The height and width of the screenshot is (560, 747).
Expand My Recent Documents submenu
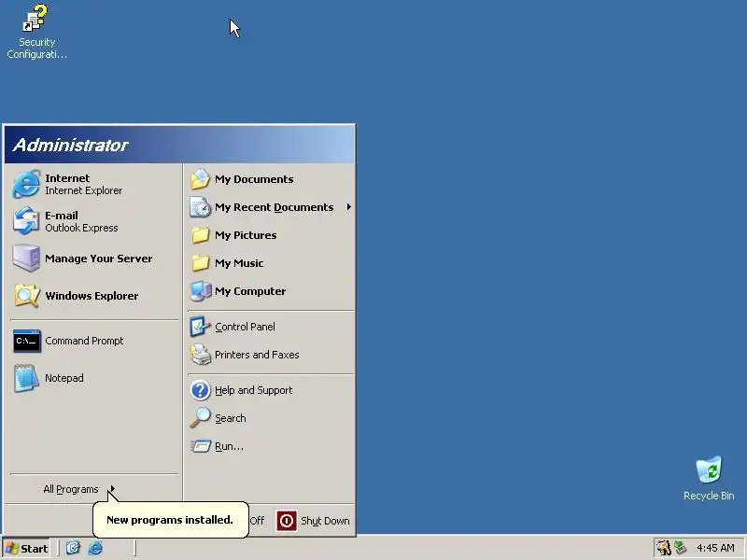(x=270, y=207)
